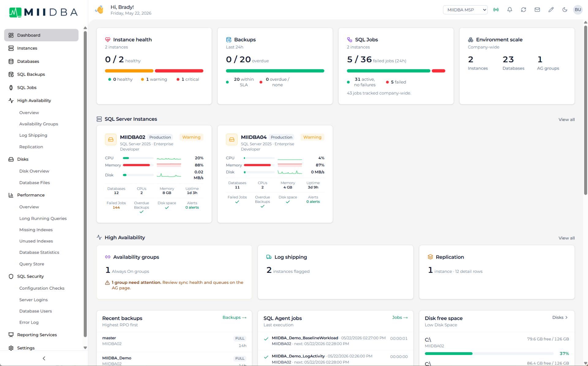Click the Replication layers icon
588x366 pixels.
pyautogui.click(x=430, y=257)
